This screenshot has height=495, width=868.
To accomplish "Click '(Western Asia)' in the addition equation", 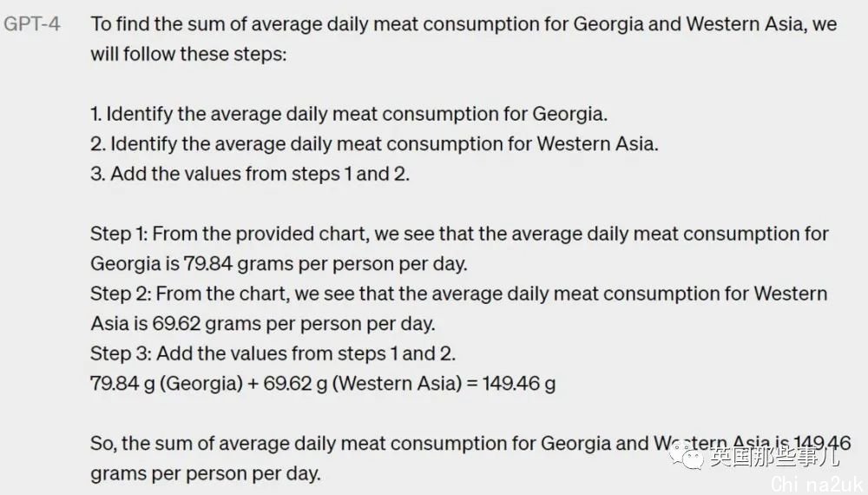I will click(397, 383).
